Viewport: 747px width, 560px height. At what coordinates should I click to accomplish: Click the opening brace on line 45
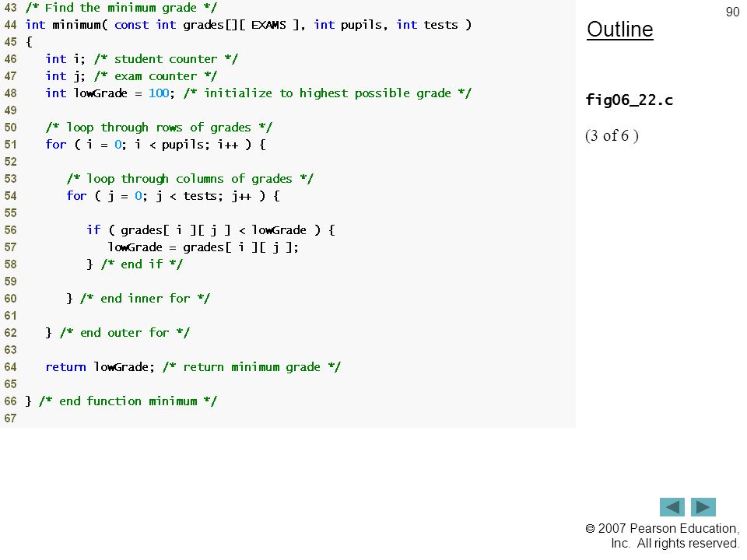pyautogui.click(x=29, y=42)
